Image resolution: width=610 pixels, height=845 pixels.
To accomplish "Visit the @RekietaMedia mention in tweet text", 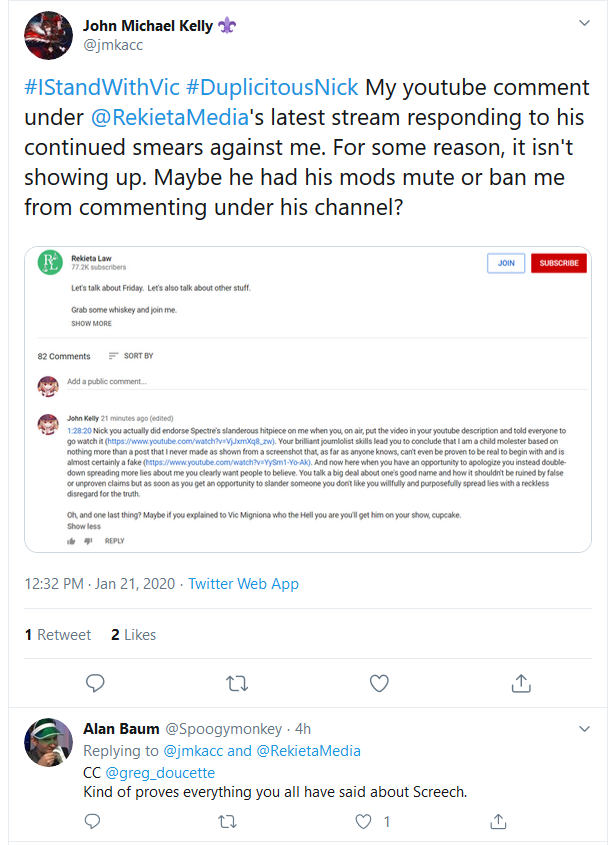I will [170, 117].
